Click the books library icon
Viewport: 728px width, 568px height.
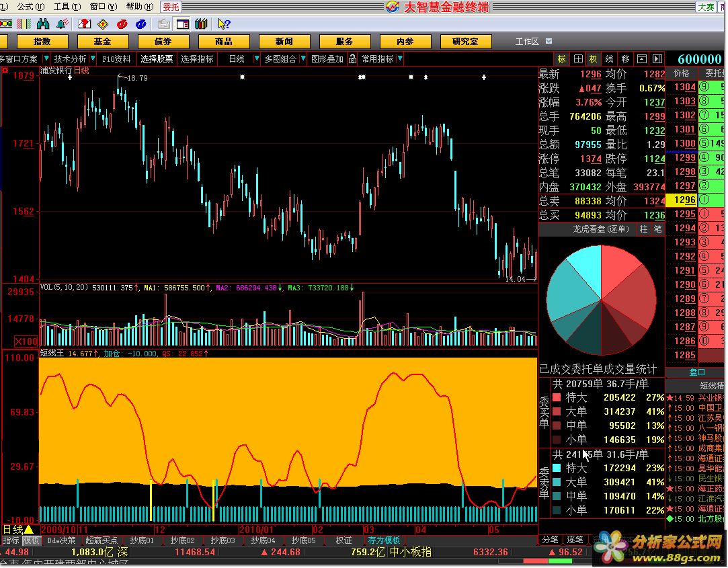(201, 24)
